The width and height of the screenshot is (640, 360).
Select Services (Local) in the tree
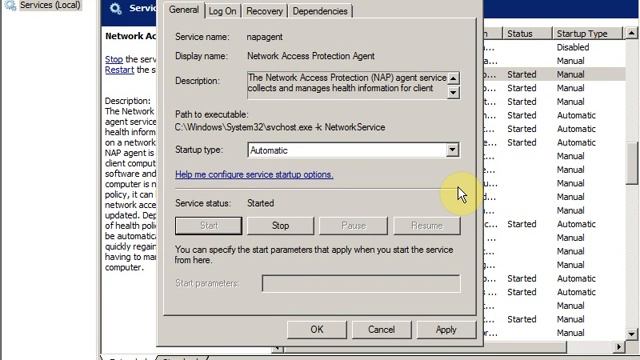pos(50,5)
